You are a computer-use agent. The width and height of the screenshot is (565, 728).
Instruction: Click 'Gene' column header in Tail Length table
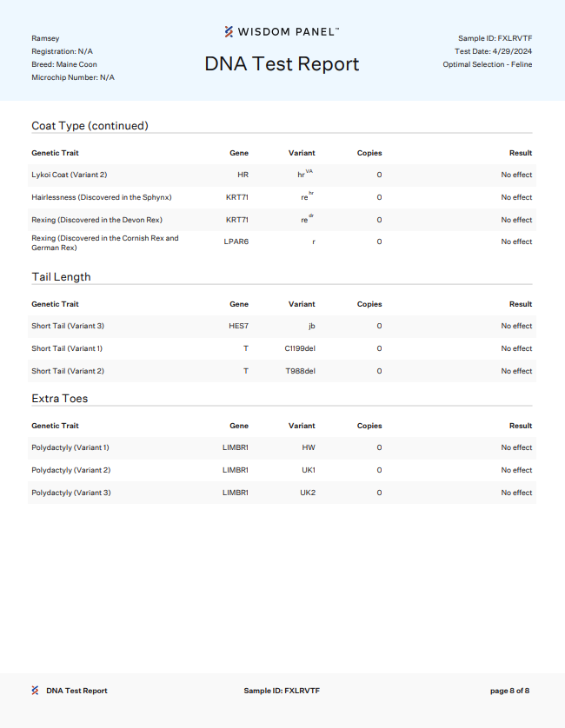click(x=239, y=304)
